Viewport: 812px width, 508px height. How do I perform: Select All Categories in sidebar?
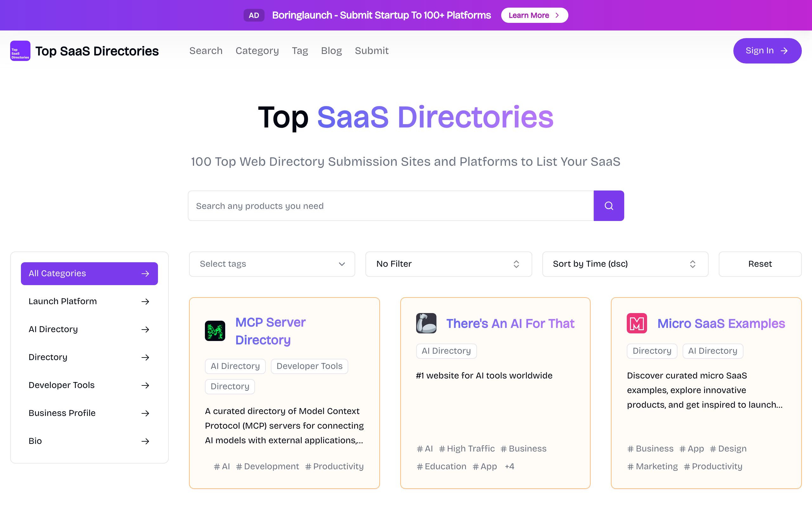click(89, 273)
